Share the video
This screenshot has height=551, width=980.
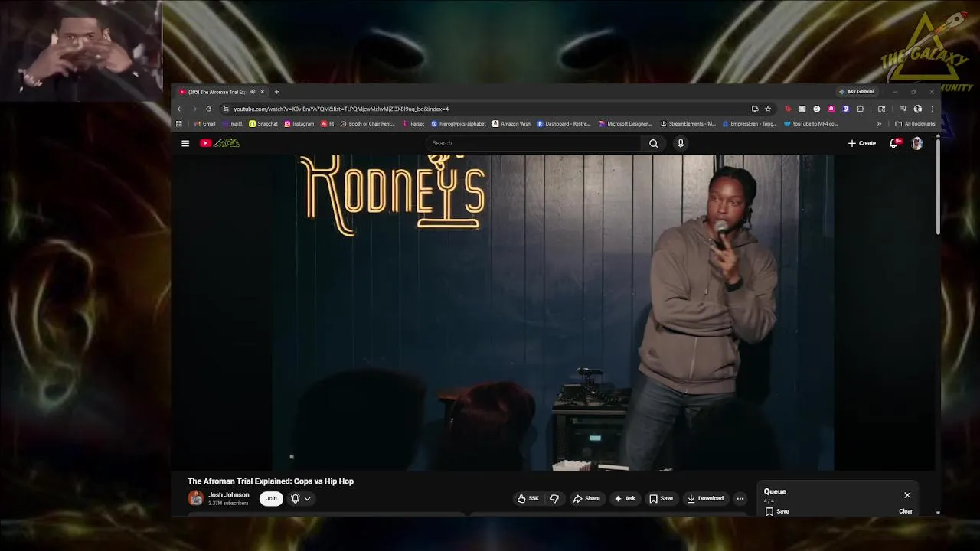tap(586, 498)
